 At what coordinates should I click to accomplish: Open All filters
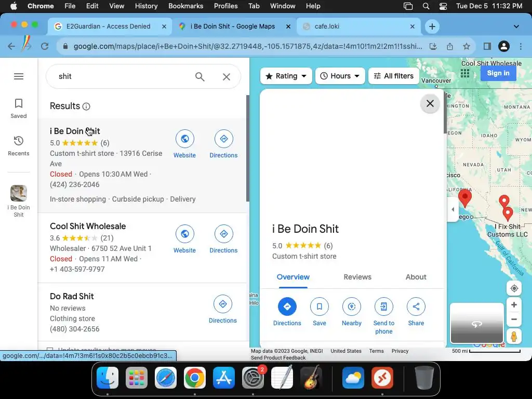[394, 76]
